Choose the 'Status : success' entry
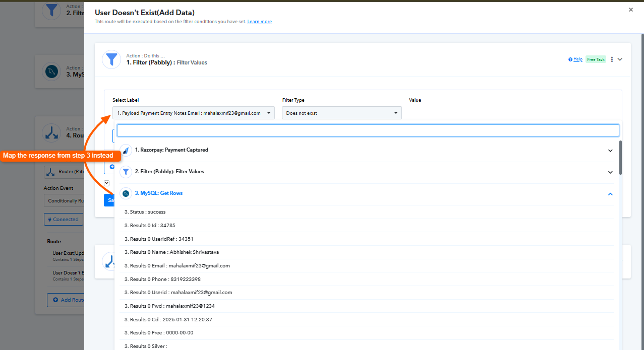Screen dimensions: 644x350 (x=145, y=212)
